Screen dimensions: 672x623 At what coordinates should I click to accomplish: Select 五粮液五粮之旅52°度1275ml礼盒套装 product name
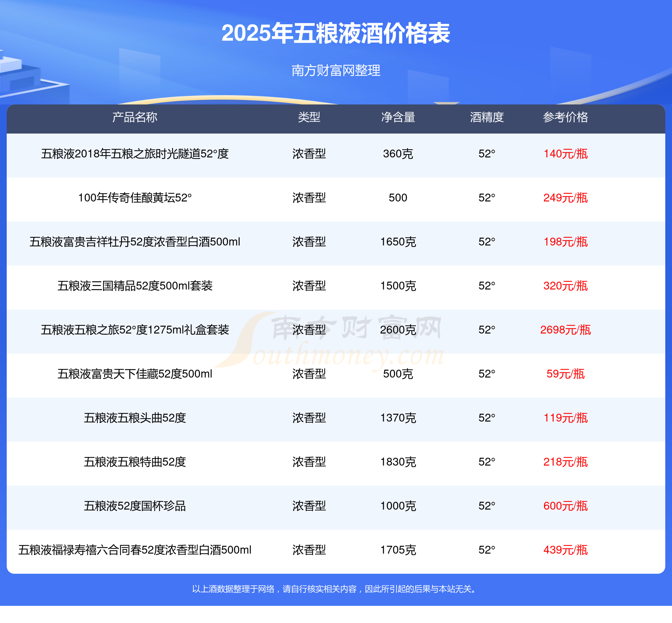tap(135, 330)
